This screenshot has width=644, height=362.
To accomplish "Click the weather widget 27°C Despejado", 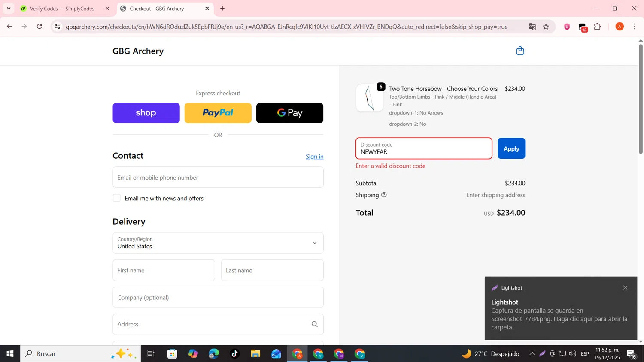I will [x=490, y=354].
